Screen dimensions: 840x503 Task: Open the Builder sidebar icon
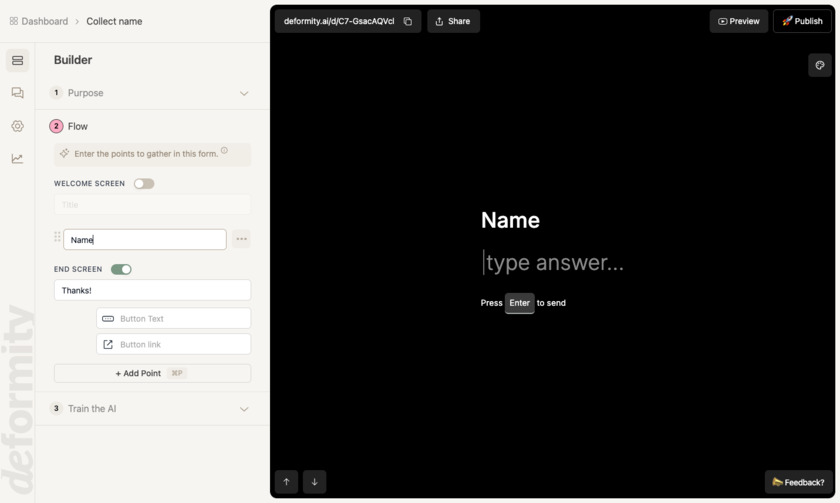click(x=17, y=60)
